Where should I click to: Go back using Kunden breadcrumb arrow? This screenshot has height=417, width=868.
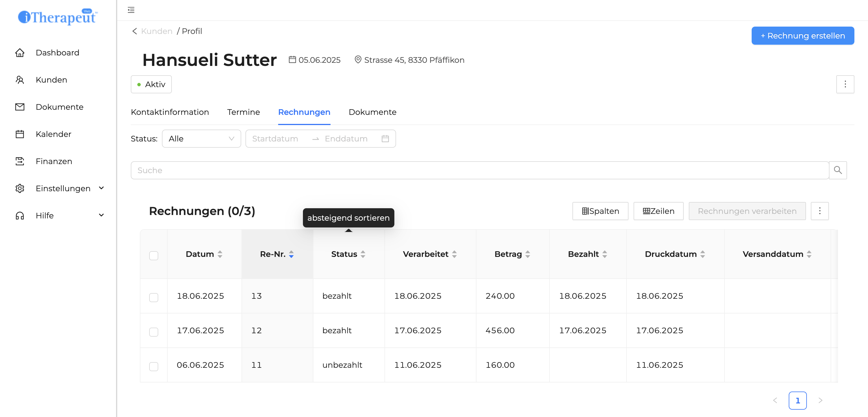click(134, 31)
